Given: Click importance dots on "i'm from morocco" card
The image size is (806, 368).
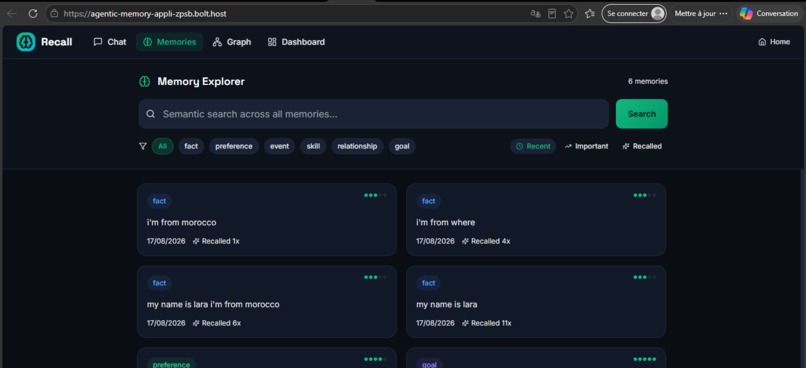Looking at the screenshot, I should [x=375, y=195].
